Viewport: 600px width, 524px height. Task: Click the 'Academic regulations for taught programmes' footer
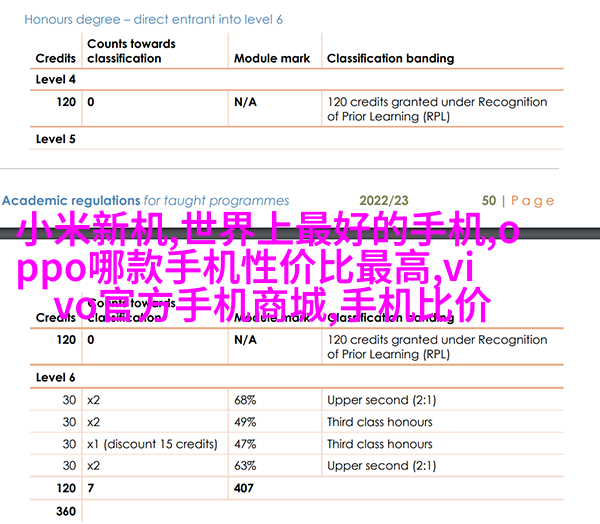click(145, 201)
